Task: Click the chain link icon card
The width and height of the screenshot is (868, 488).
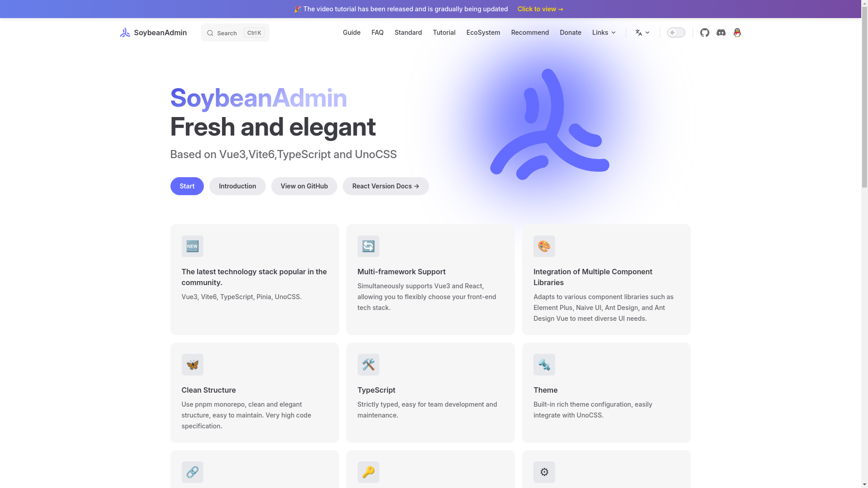Action: click(x=192, y=472)
